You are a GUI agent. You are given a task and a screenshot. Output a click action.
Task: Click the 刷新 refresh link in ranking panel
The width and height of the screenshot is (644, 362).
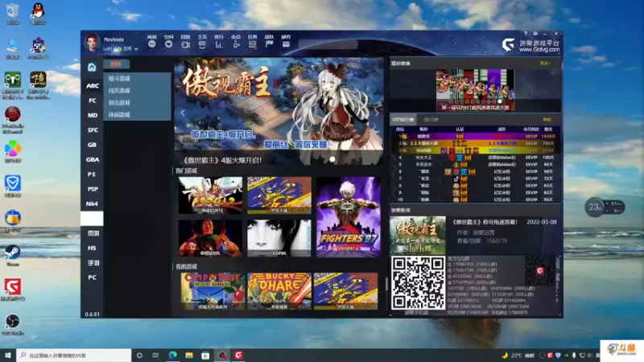click(x=547, y=119)
